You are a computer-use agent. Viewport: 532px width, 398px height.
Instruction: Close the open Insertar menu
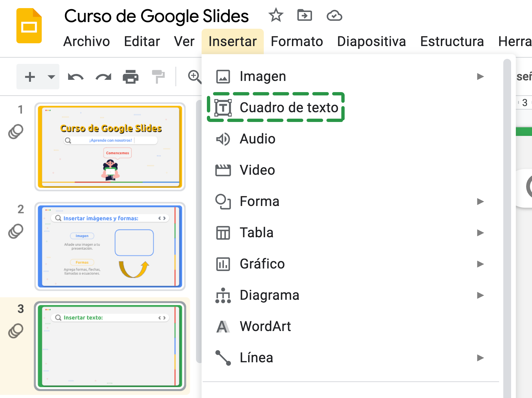tap(233, 42)
